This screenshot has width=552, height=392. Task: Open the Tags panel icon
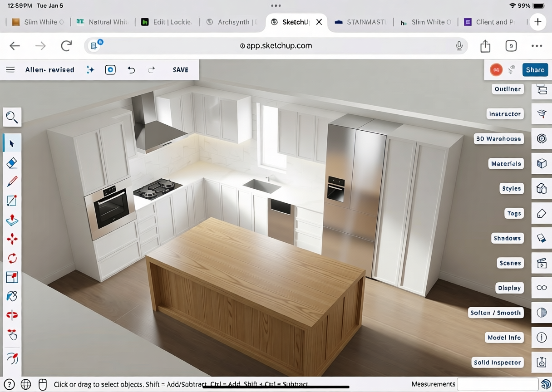[x=542, y=214]
